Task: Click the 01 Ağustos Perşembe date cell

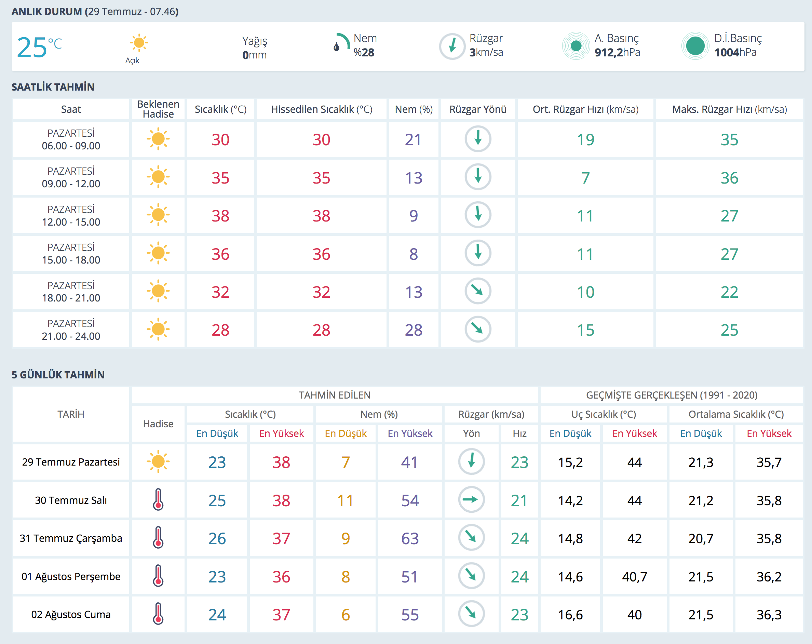Action: pyautogui.click(x=71, y=576)
